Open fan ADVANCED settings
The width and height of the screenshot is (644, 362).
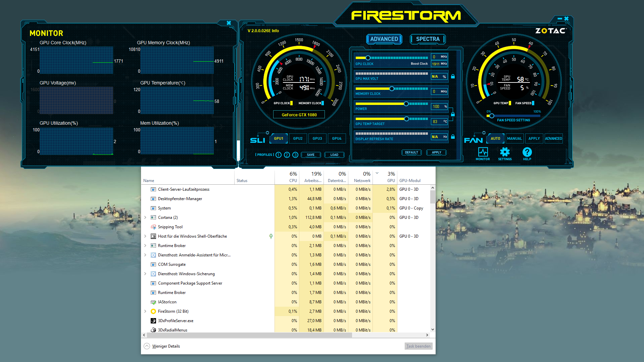click(x=553, y=138)
